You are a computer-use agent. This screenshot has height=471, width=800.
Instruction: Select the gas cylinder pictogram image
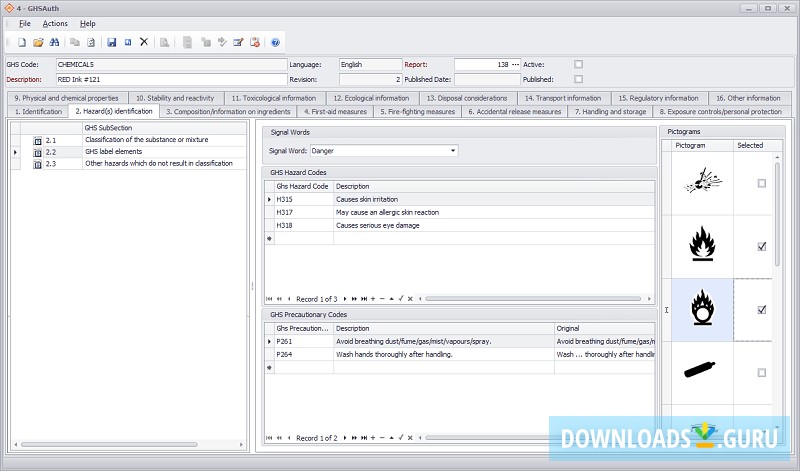pyautogui.click(x=696, y=372)
